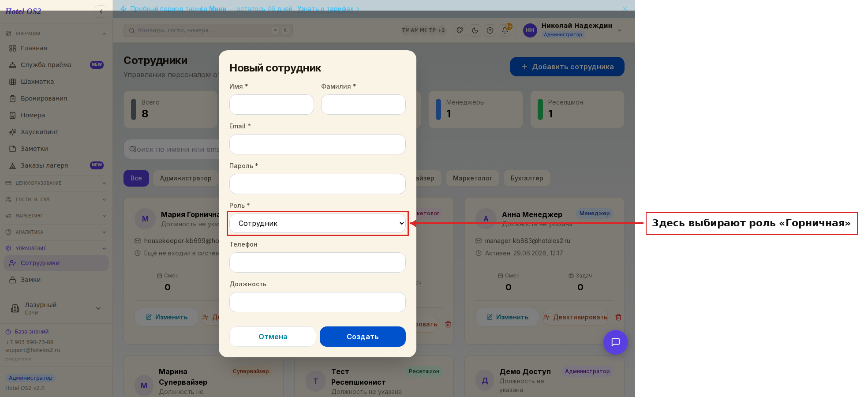Click the command search field
This screenshot has width=868, height=397.
[208, 30]
